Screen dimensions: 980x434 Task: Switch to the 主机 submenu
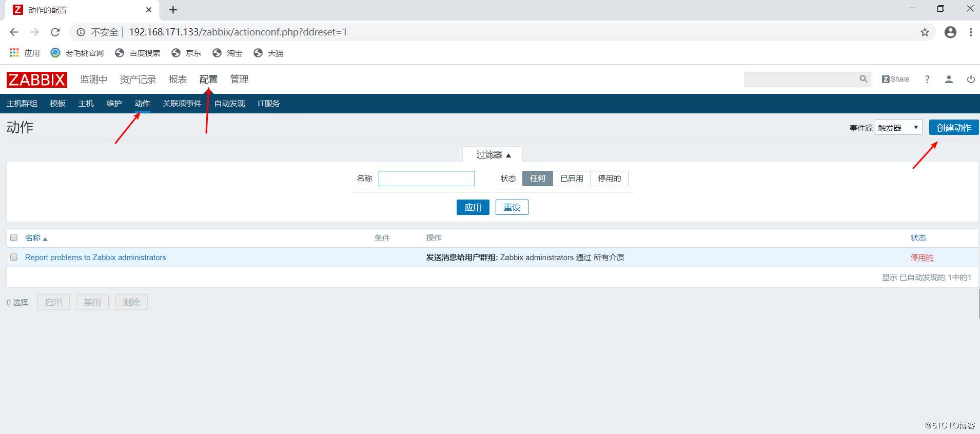tap(86, 103)
